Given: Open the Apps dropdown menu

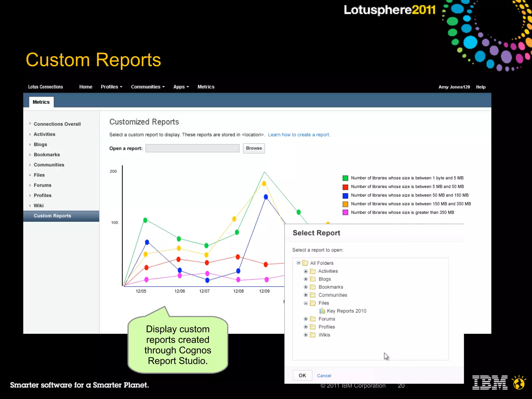Looking at the screenshot, I should pyautogui.click(x=181, y=87).
